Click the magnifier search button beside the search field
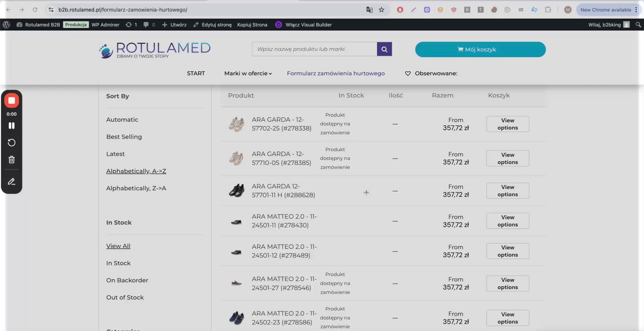The width and height of the screenshot is (644, 331). point(384,49)
